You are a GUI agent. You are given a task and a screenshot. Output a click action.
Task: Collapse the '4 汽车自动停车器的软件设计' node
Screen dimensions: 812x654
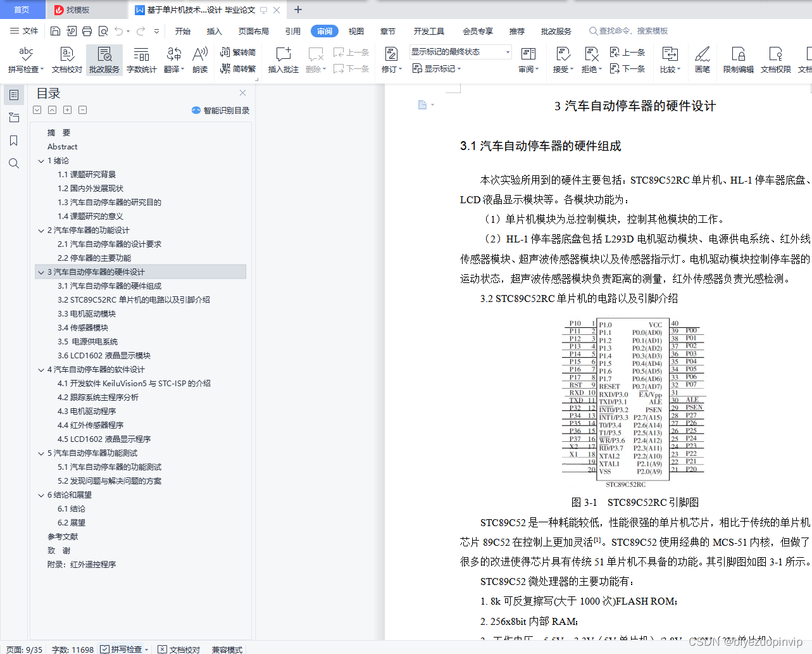41,370
